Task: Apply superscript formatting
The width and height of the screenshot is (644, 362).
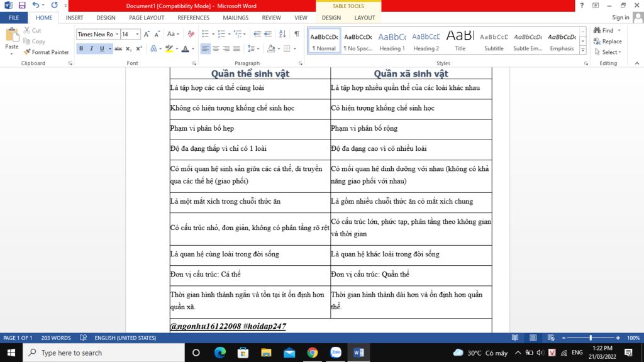Action: pos(139,48)
